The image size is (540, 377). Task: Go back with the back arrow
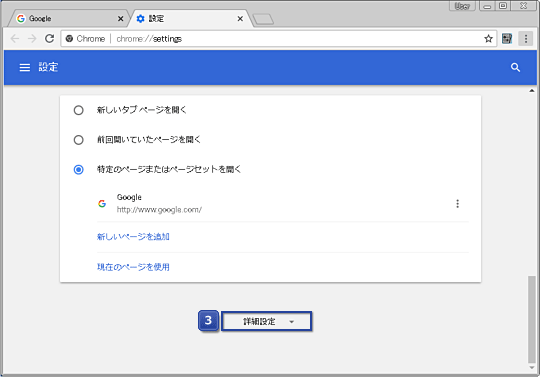(x=15, y=39)
